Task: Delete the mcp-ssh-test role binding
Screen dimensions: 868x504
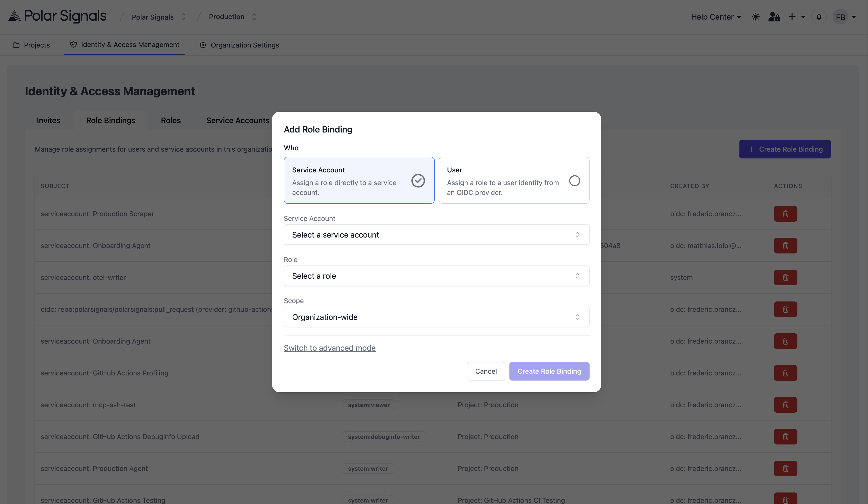Action: [785, 405]
